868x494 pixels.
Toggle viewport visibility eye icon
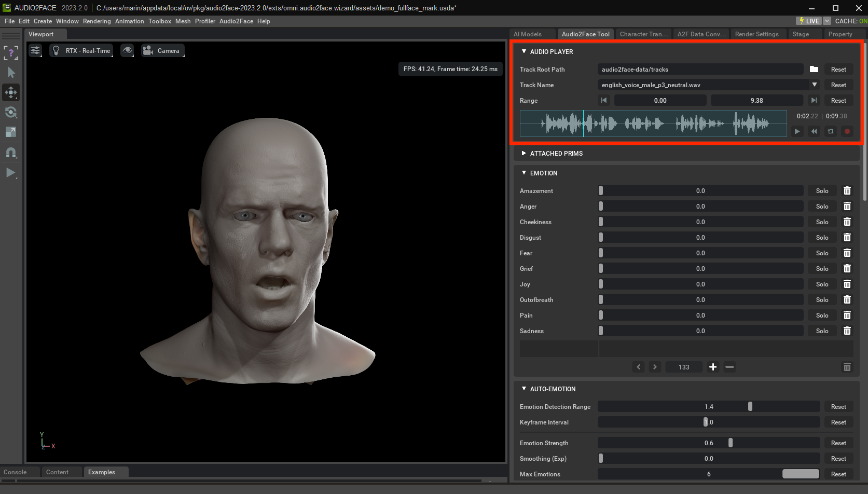click(x=127, y=51)
